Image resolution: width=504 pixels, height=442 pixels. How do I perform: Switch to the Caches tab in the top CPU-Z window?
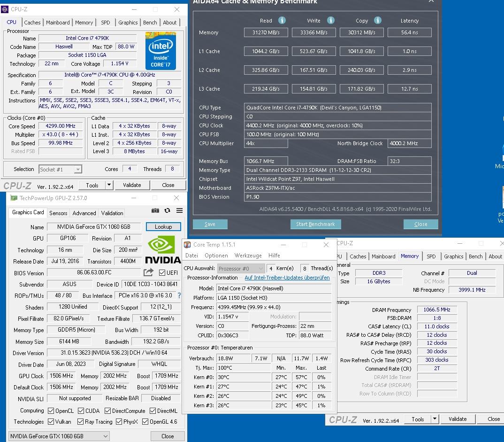coord(32,23)
